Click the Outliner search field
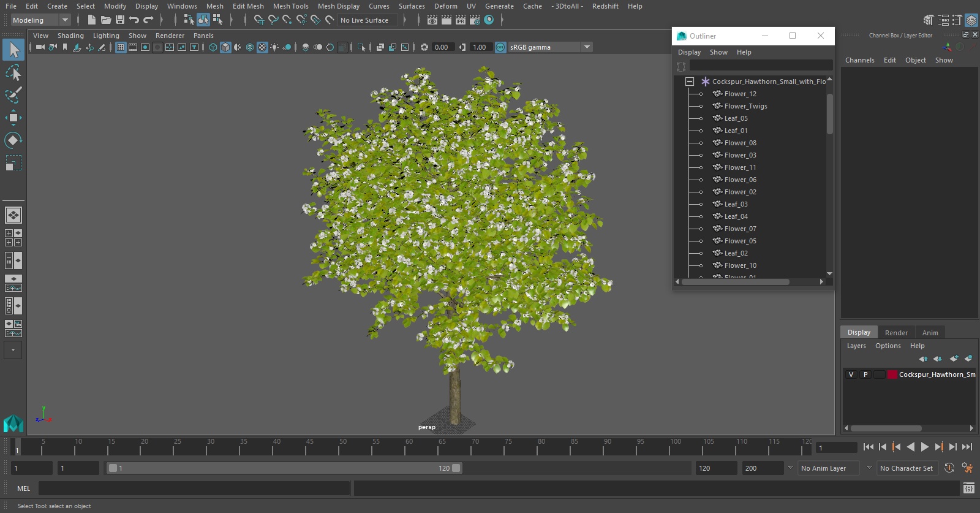The image size is (980, 513). (761, 66)
